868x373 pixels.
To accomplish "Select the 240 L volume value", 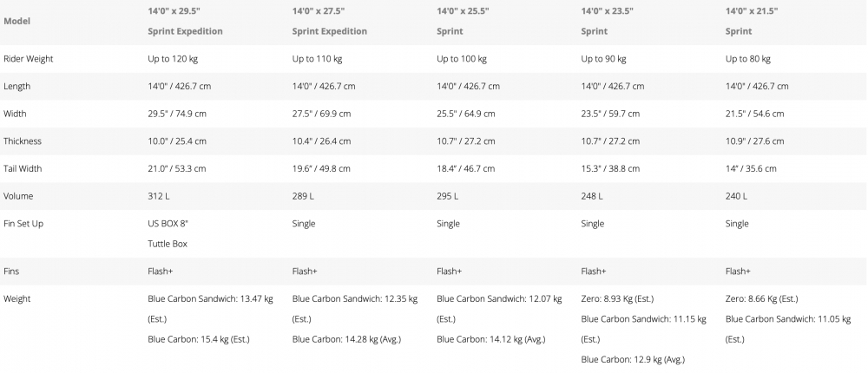I will (x=736, y=196).
